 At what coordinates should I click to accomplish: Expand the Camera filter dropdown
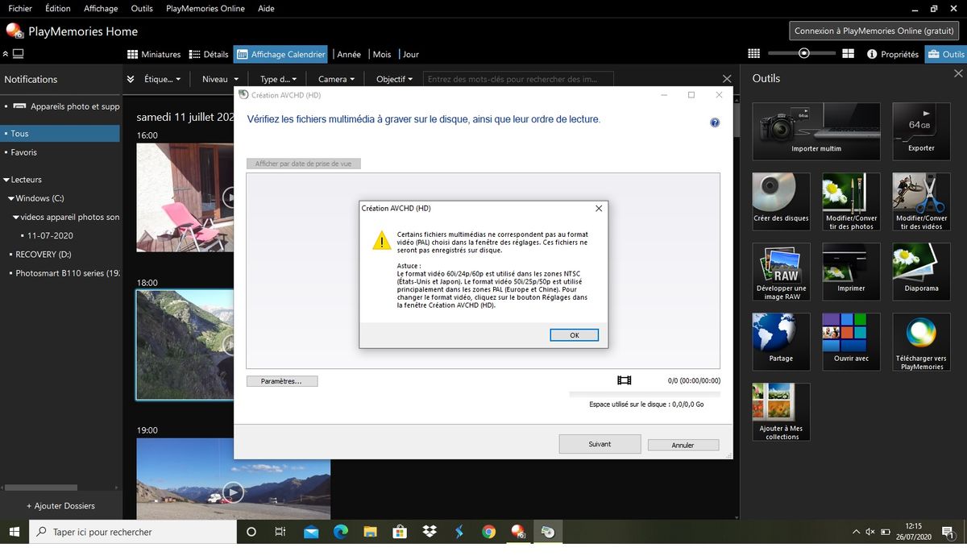(x=337, y=79)
